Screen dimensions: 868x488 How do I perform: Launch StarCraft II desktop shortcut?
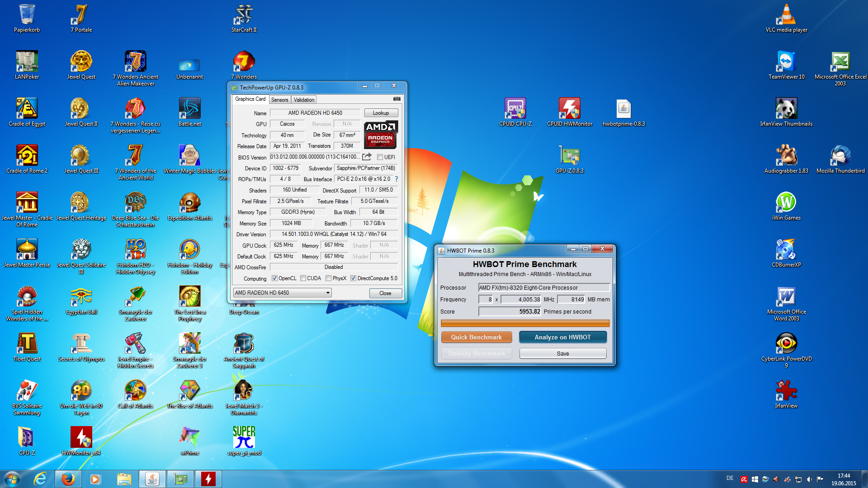[244, 18]
